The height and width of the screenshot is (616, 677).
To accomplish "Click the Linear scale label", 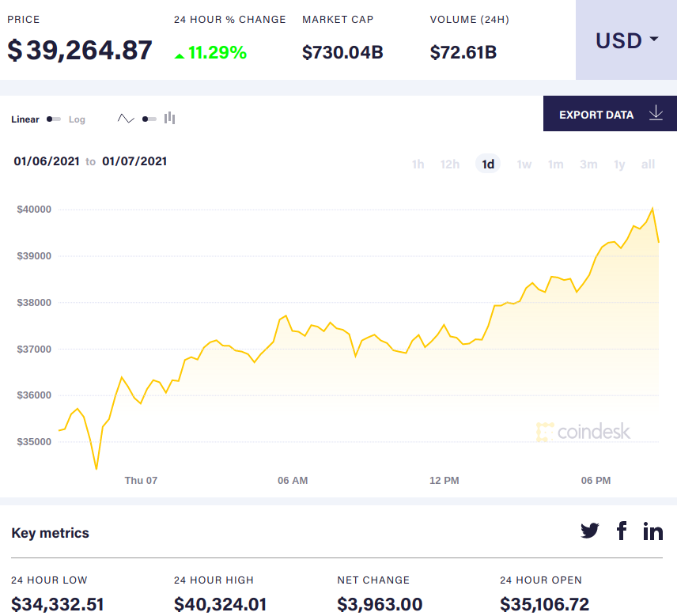I will pyautogui.click(x=25, y=119).
